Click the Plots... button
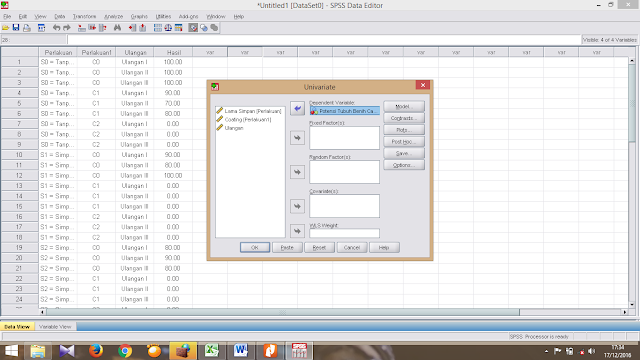This screenshot has height=360, width=640. (404, 130)
